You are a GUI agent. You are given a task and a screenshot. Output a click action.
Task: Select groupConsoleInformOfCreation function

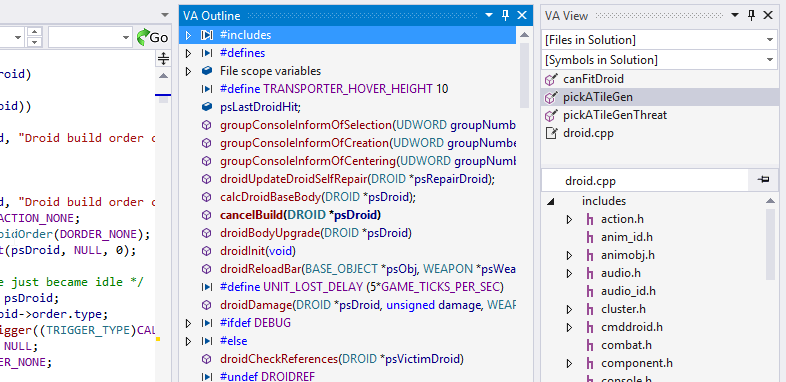(x=367, y=143)
